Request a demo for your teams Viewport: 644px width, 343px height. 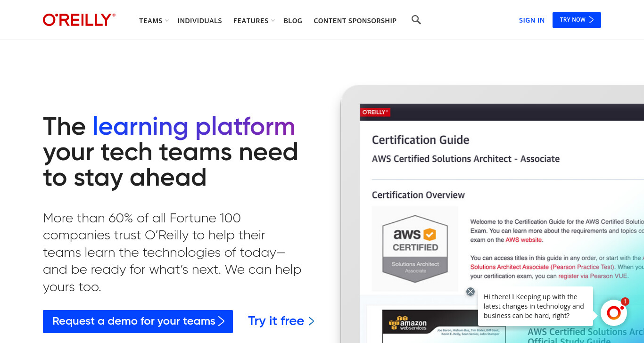click(x=138, y=321)
